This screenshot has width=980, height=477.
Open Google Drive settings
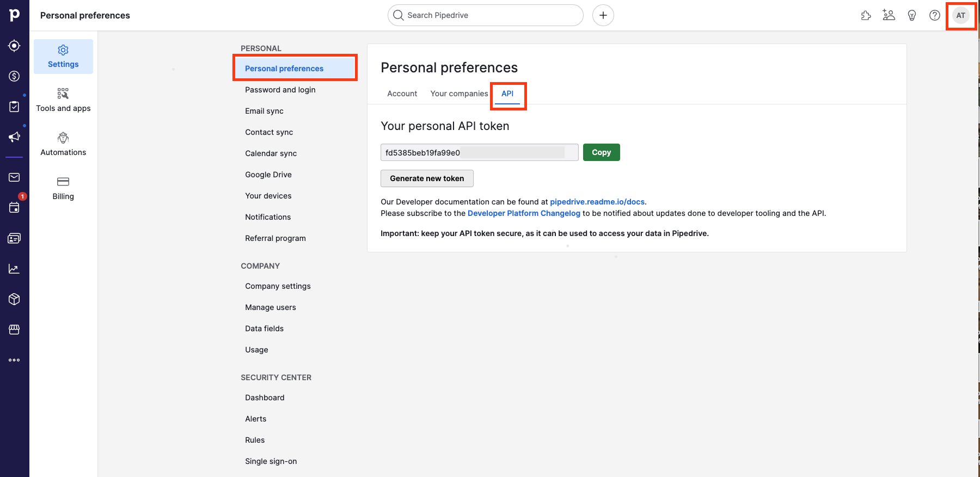pyautogui.click(x=268, y=175)
